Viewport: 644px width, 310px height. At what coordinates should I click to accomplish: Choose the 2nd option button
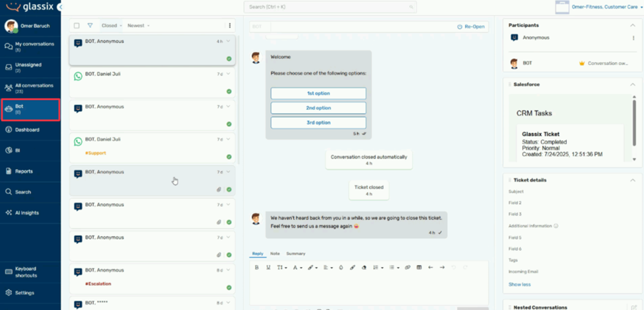[318, 108]
